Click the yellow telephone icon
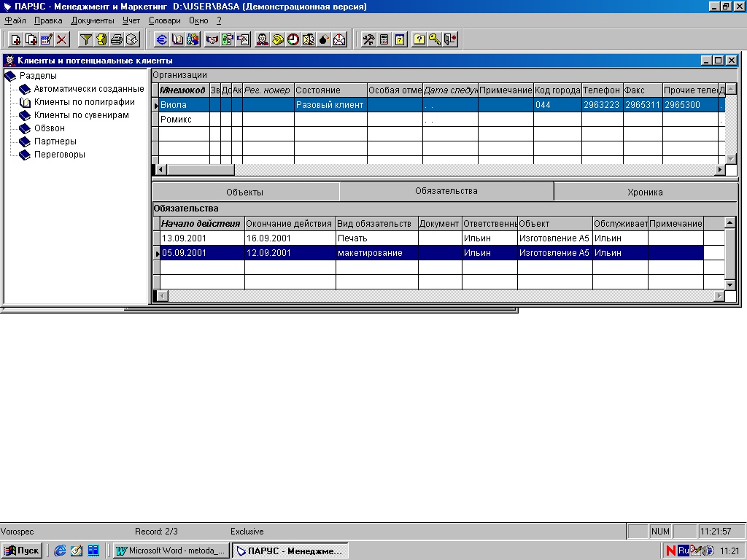This screenshot has height=560, width=747. pyautogui.click(x=277, y=39)
